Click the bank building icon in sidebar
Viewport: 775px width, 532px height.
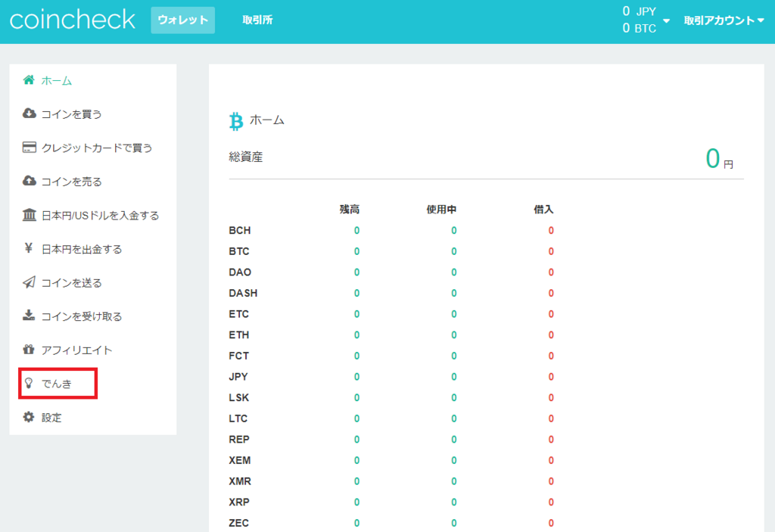tap(30, 215)
